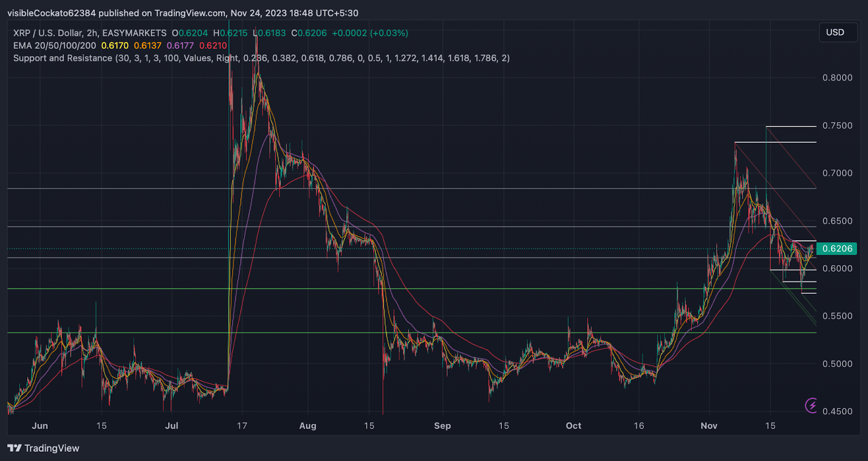This screenshot has width=868, height=461.
Task: Click the Jul label on the time axis
Action: coord(171,426)
